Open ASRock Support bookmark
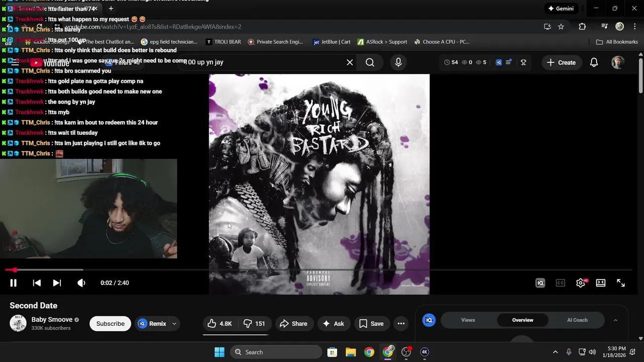 [382, 42]
